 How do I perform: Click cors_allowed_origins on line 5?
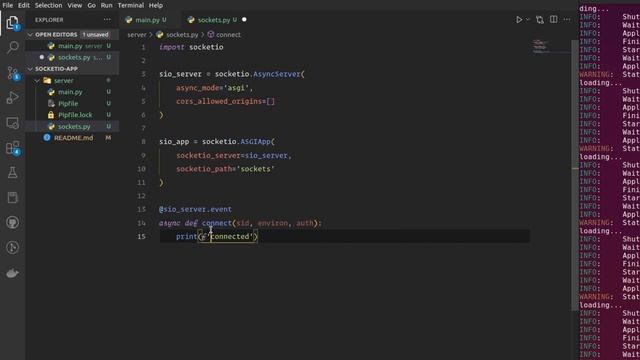point(219,101)
